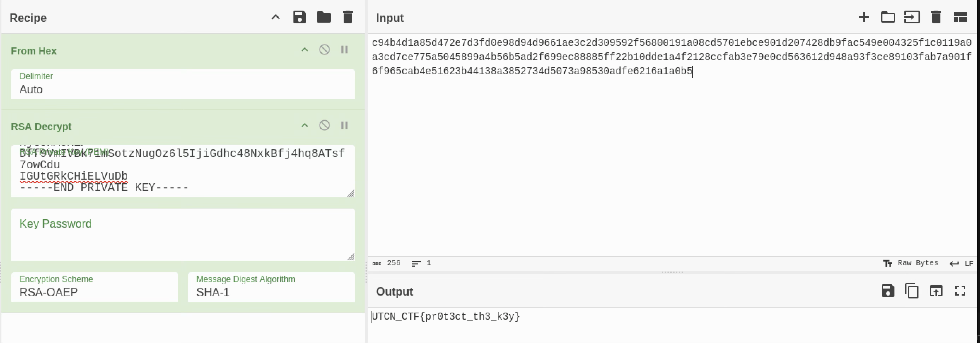The width and height of the screenshot is (980, 343).
Task: Collapse the Recipe pane with chevron
Action: [x=275, y=18]
